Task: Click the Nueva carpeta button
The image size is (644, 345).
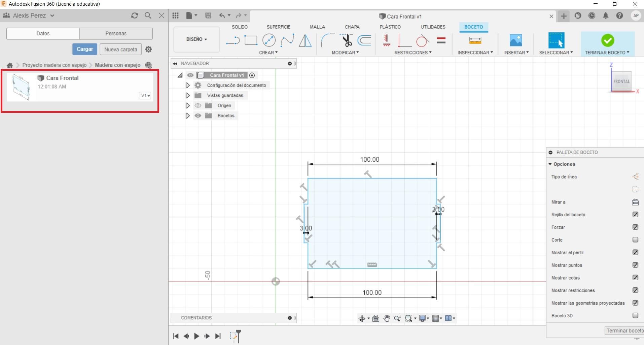Action: click(x=120, y=49)
